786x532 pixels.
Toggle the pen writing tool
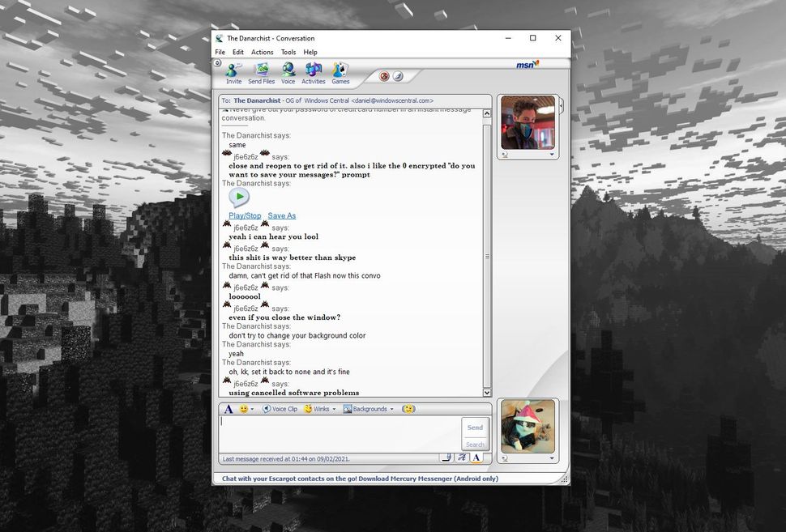pyautogui.click(x=446, y=458)
